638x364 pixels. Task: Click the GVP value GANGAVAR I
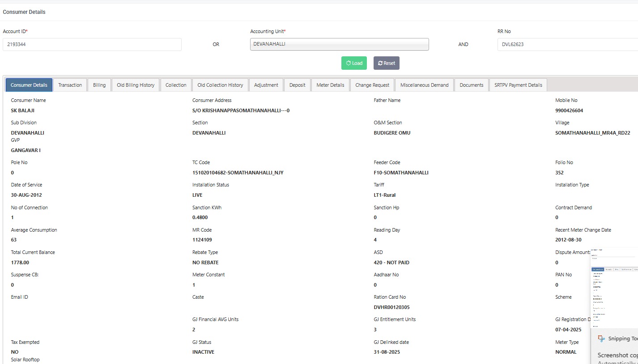click(26, 150)
